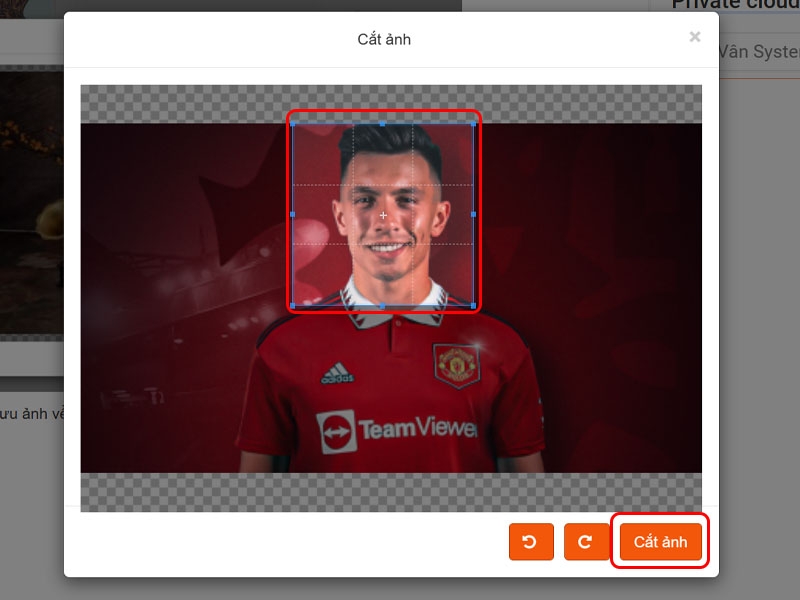Click the top-right crop handle
Image resolution: width=800 pixels, height=600 pixels.
tap(473, 124)
